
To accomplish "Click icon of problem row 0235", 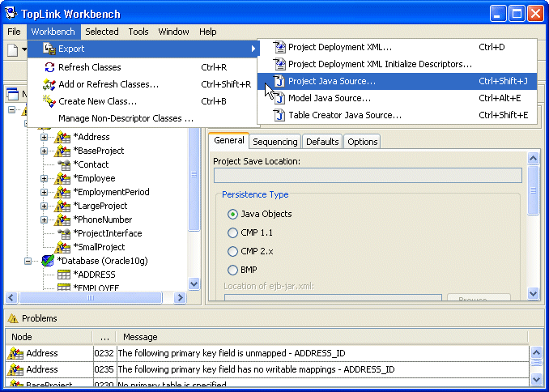I will click(15, 369).
